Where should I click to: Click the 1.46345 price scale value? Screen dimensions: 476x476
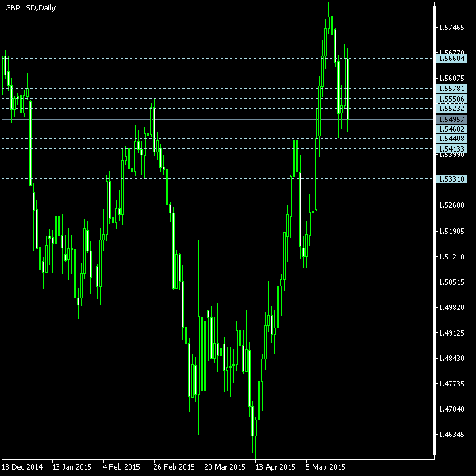451,435
